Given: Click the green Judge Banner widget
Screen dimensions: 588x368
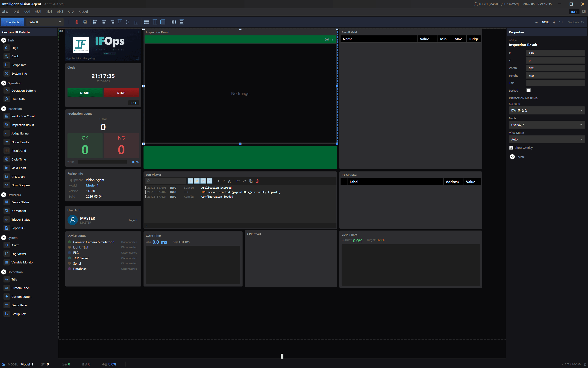Looking at the screenshot, I should [240, 158].
